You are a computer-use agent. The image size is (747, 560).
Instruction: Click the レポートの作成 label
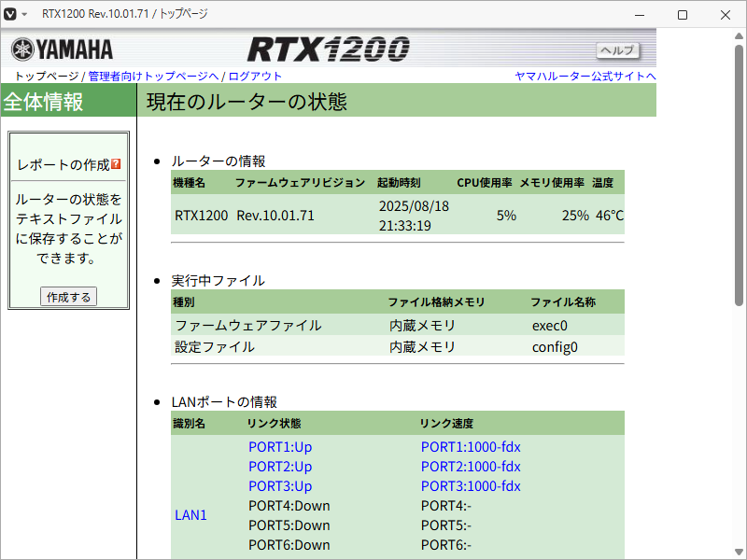pos(63,165)
